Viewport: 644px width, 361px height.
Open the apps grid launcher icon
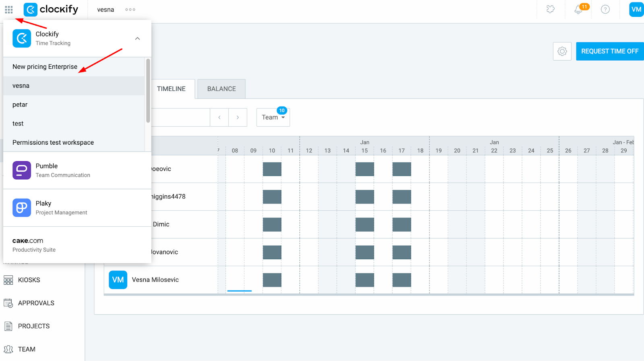[x=9, y=9]
